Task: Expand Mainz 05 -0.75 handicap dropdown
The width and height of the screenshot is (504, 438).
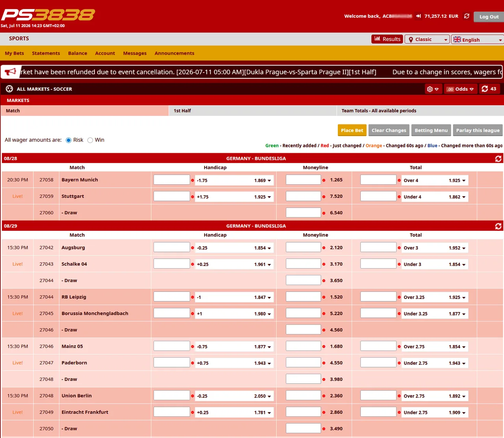Action: pyautogui.click(x=234, y=347)
